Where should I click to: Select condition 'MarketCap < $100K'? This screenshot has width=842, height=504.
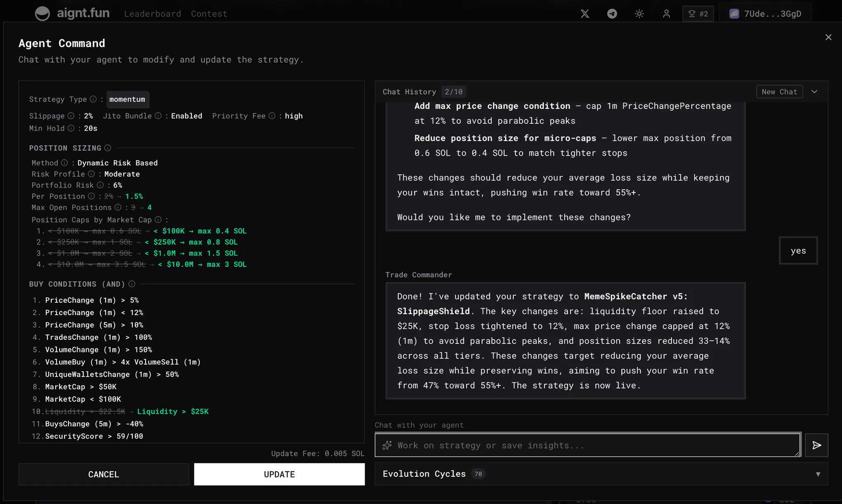point(83,399)
